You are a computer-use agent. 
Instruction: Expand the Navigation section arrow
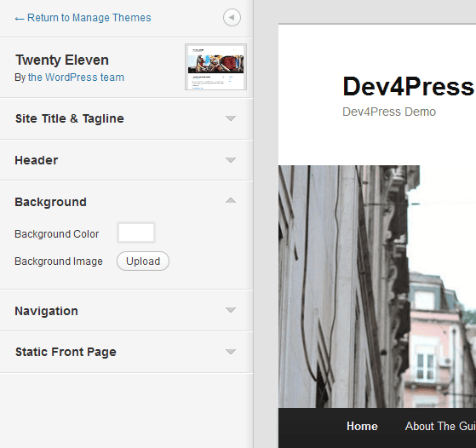(x=231, y=310)
